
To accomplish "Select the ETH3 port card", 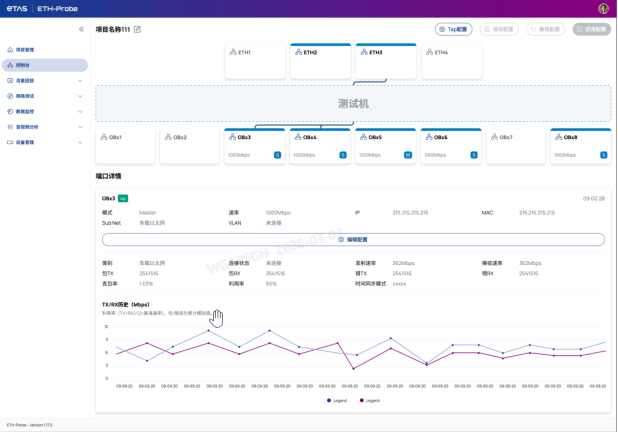I will pos(386,61).
